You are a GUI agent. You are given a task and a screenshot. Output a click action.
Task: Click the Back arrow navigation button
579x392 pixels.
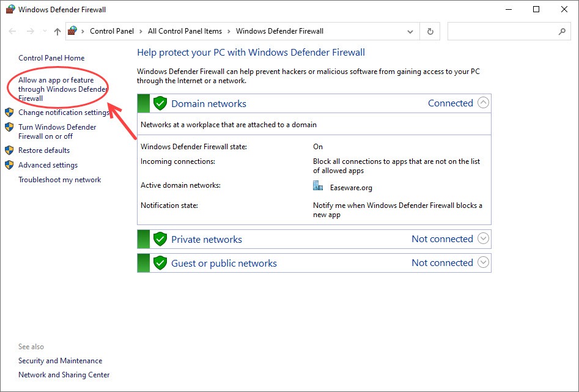[x=13, y=31]
